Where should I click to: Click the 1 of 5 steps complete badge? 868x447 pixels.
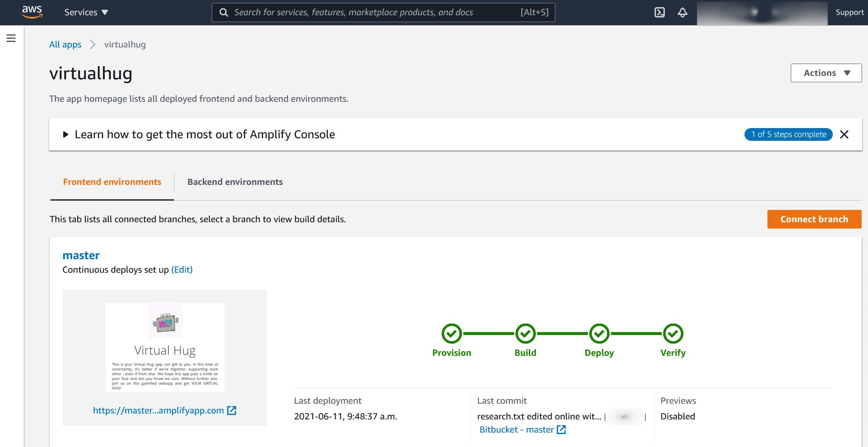(789, 134)
